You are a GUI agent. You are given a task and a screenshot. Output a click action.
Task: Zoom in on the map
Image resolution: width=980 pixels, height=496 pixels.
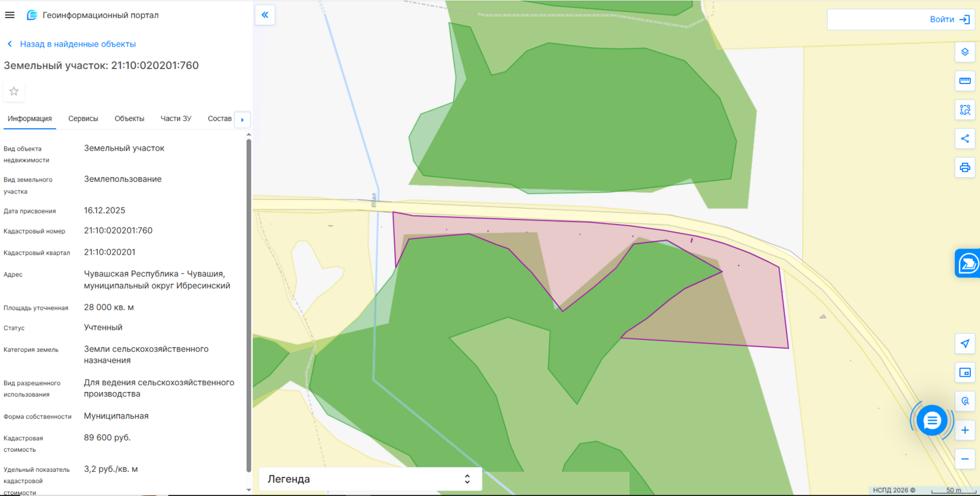coord(965,430)
